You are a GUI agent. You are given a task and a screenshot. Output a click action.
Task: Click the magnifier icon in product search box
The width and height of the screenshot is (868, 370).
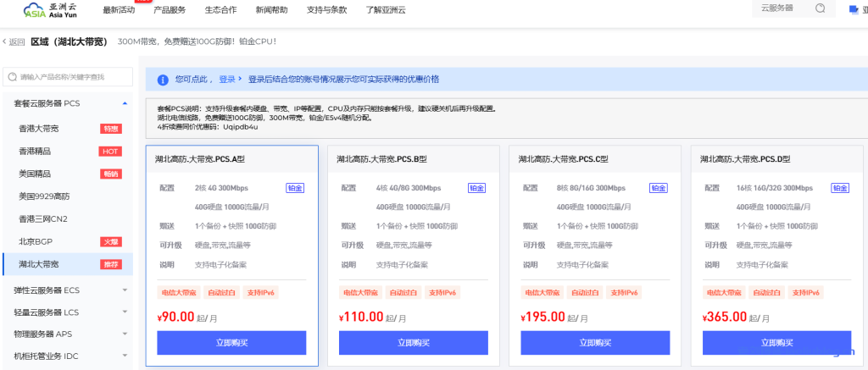tap(12, 77)
